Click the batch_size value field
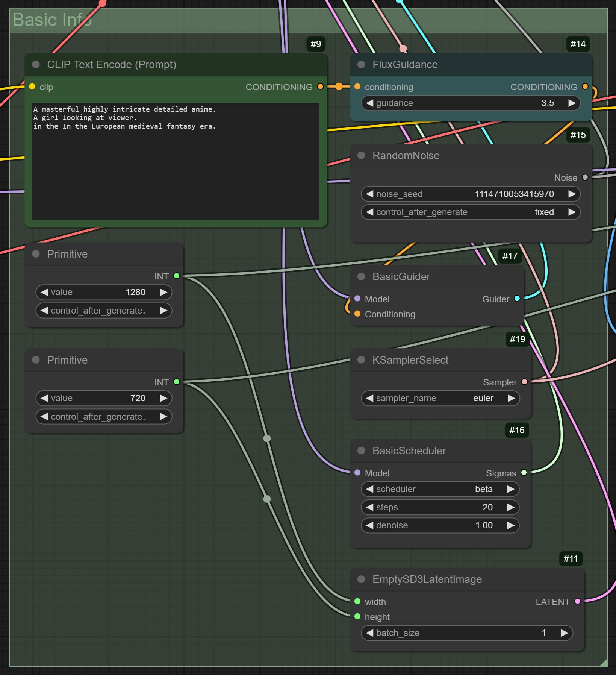616x675 pixels. click(x=467, y=633)
